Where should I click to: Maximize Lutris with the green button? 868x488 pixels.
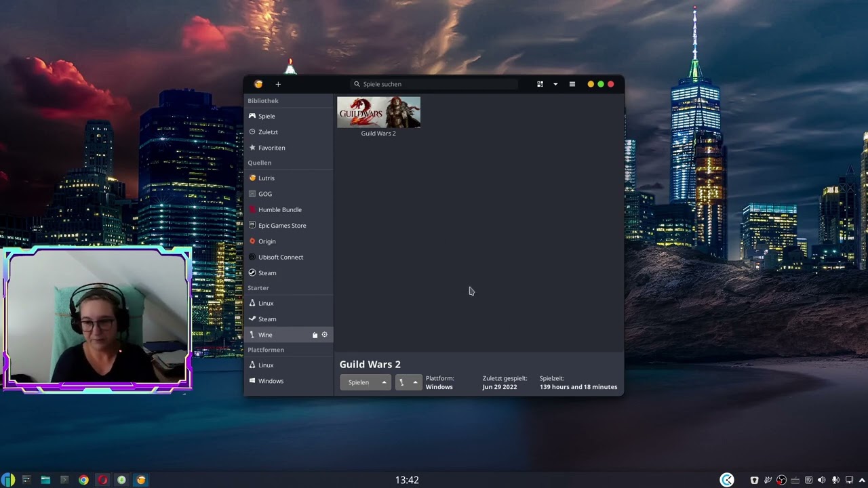[601, 84]
